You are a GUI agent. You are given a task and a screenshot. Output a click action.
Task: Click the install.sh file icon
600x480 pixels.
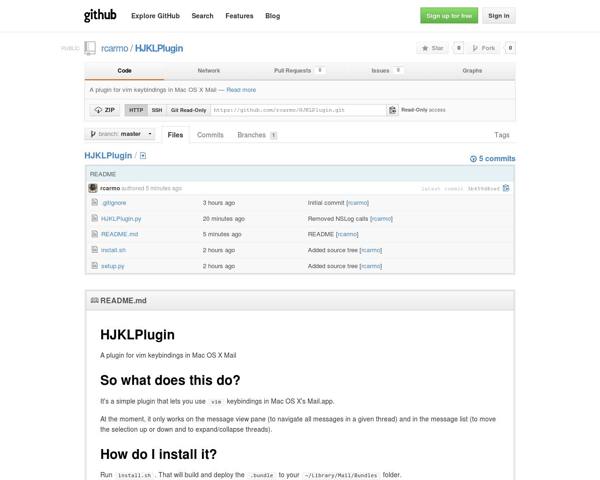(x=94, y=250)
